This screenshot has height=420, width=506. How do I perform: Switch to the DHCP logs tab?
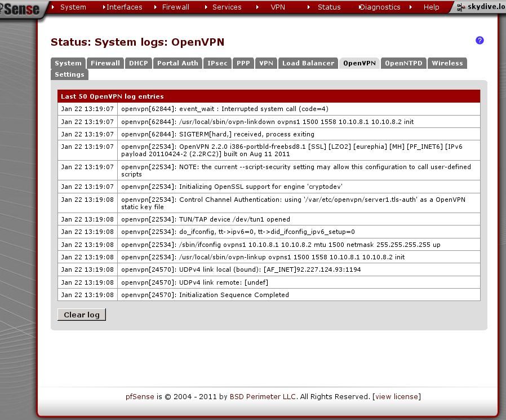tap(139, 63)
